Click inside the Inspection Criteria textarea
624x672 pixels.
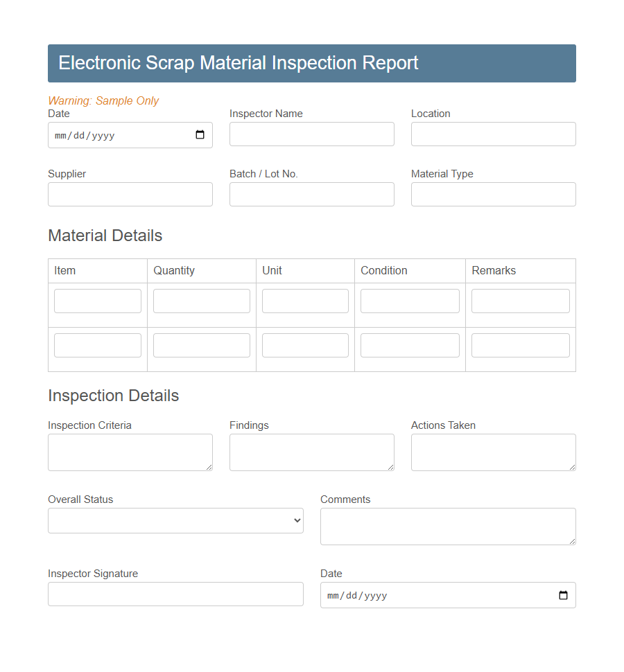pos(130,451)
